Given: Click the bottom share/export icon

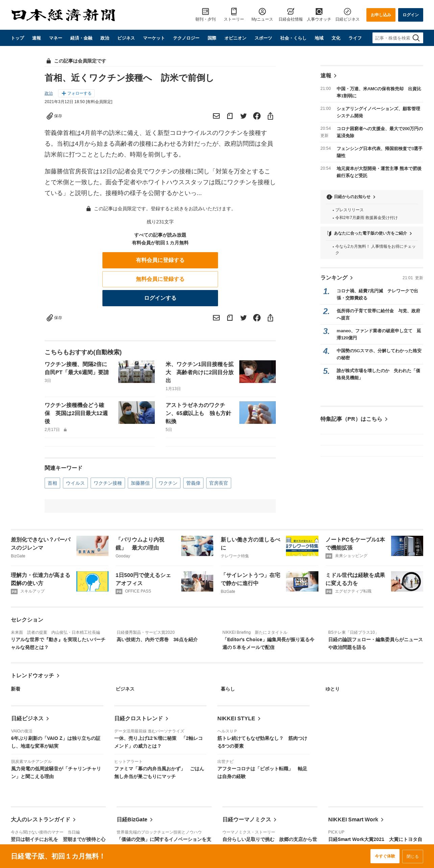Looking at the screenshot, I should [x=270, y=318].
